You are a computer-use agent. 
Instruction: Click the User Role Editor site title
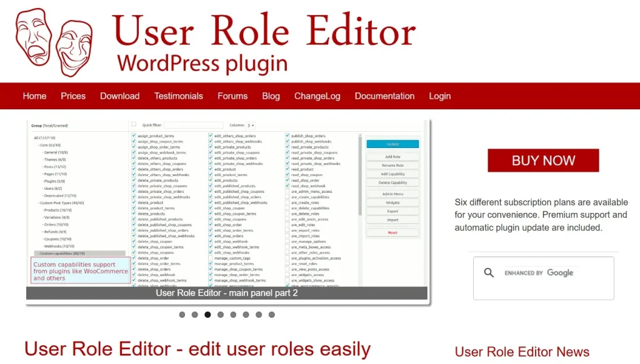[x=264, y=31]
